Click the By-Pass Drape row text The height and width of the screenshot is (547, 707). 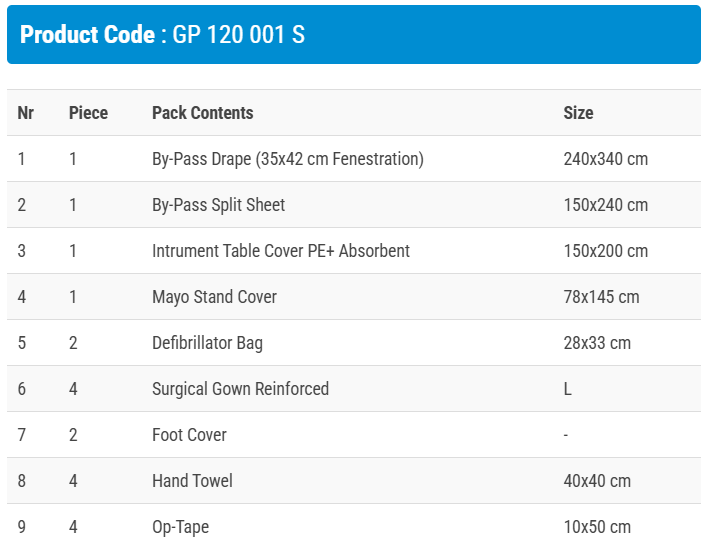(x=287, y=159)
